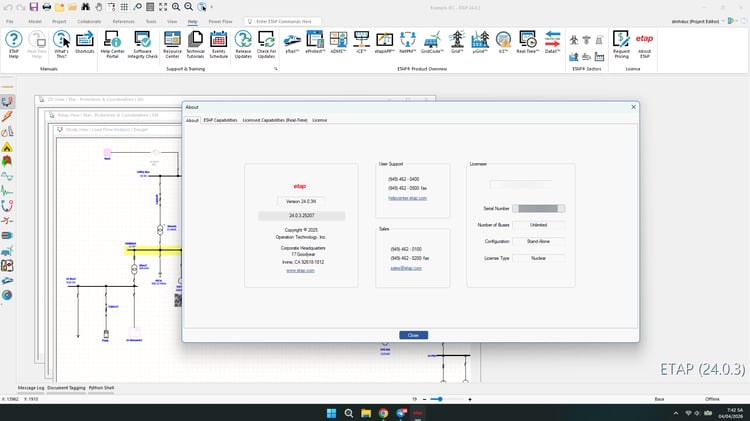Switch to the Power Flow ribbon tab
This screenshot has width=750, height=421.
click(220, 22)
